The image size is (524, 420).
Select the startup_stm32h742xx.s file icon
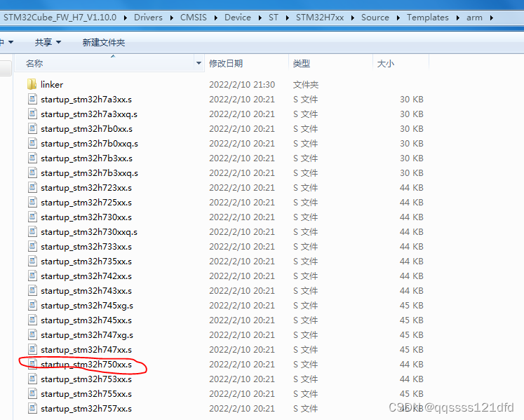(32, 276)
